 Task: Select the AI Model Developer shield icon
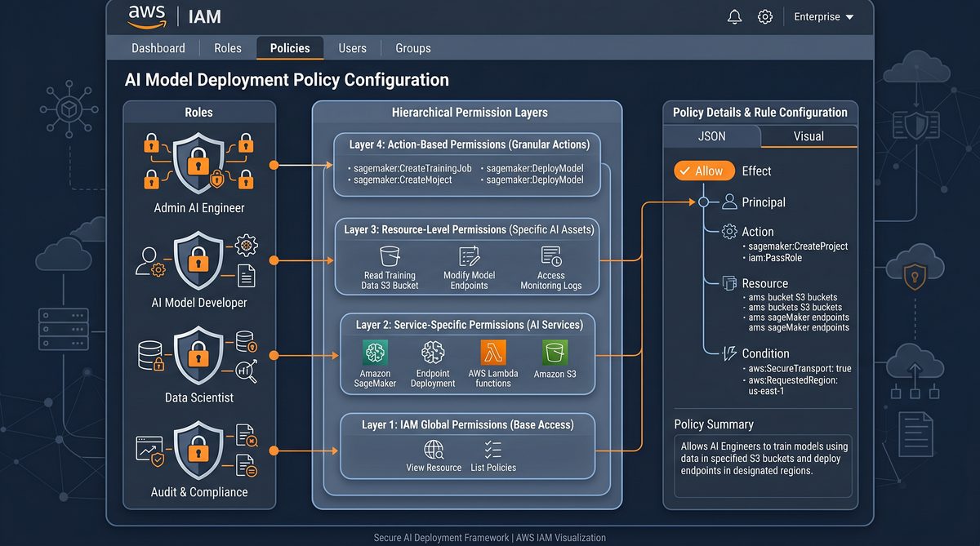coord(199,260)
